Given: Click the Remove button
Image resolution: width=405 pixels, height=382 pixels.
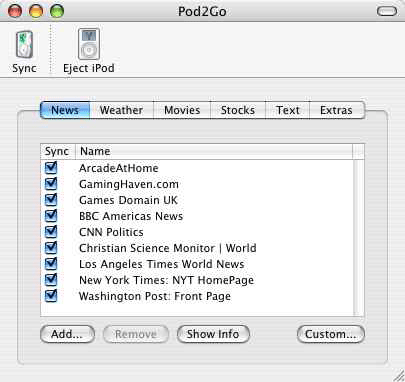Looking at the screenshot, I should (136, 334).
